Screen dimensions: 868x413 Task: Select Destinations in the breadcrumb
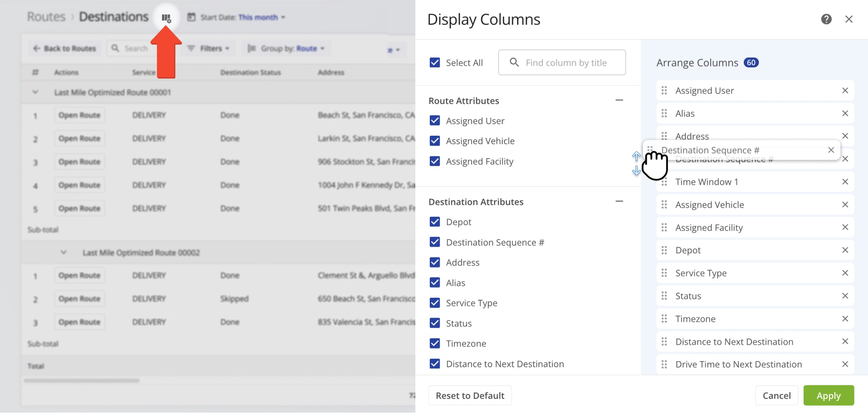click(114, 17)
